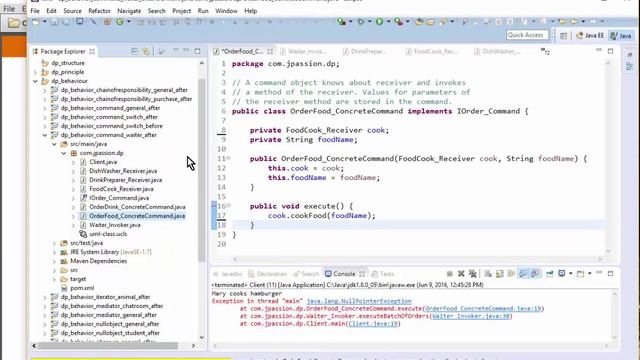Click the green Run button

(x=380, y=22)
